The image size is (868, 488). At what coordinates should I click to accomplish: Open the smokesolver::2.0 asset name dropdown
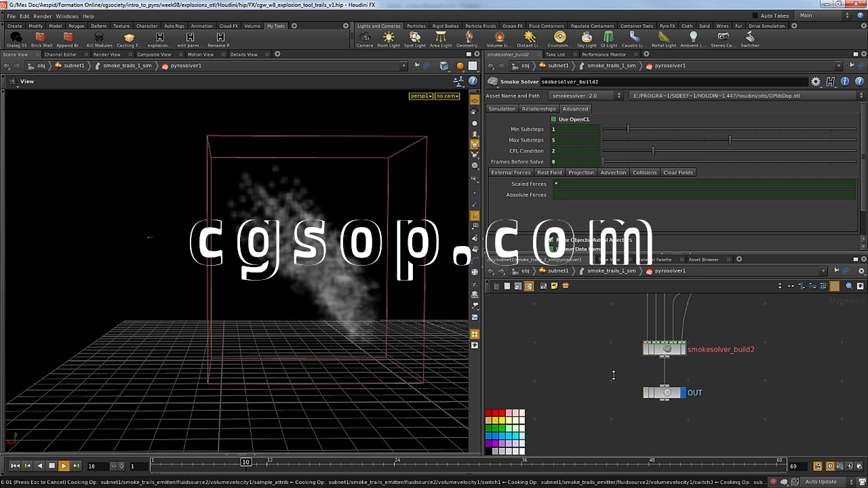pos(586,96)
